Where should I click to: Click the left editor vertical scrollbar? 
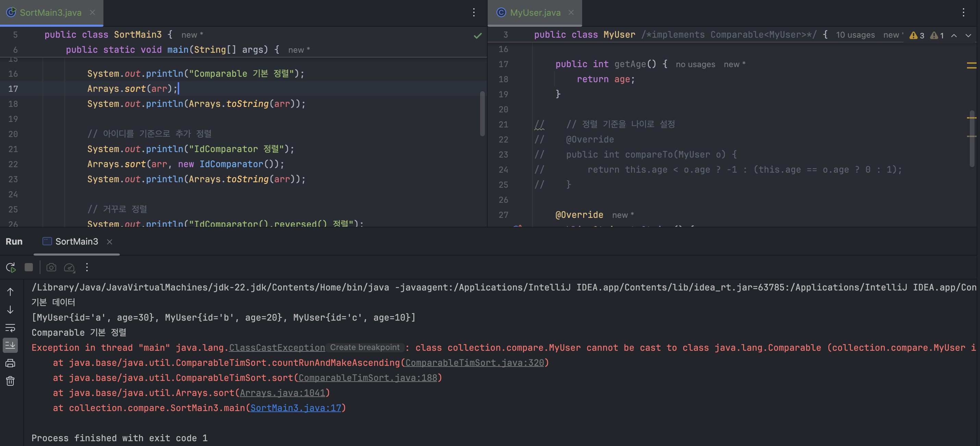coord(482,113)
